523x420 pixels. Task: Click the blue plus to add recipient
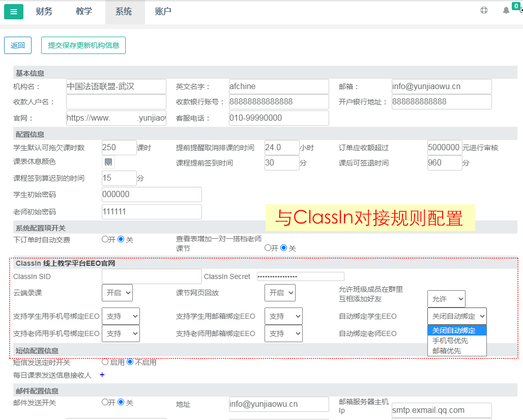(102, 375)
